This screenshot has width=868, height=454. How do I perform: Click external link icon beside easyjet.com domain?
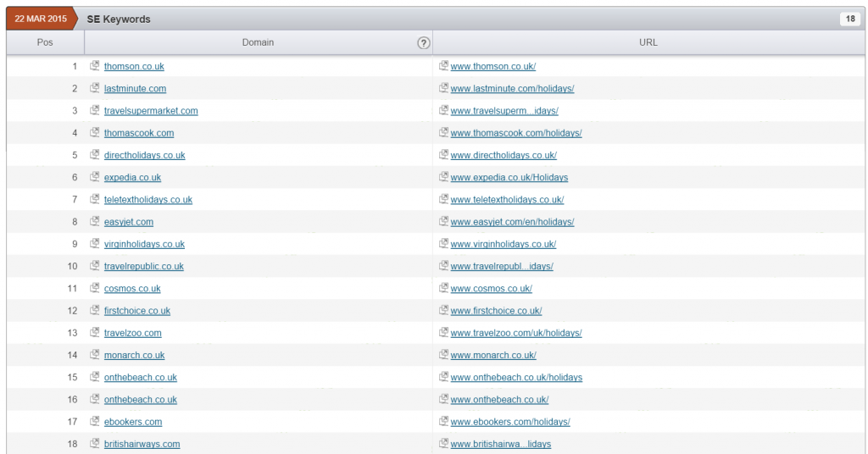click(95, 222)
